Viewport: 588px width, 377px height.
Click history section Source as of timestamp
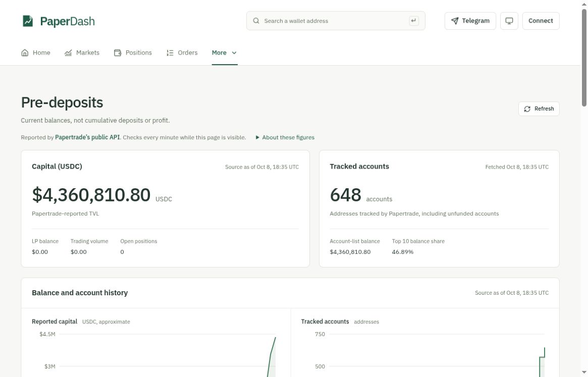tap(511, 293)
